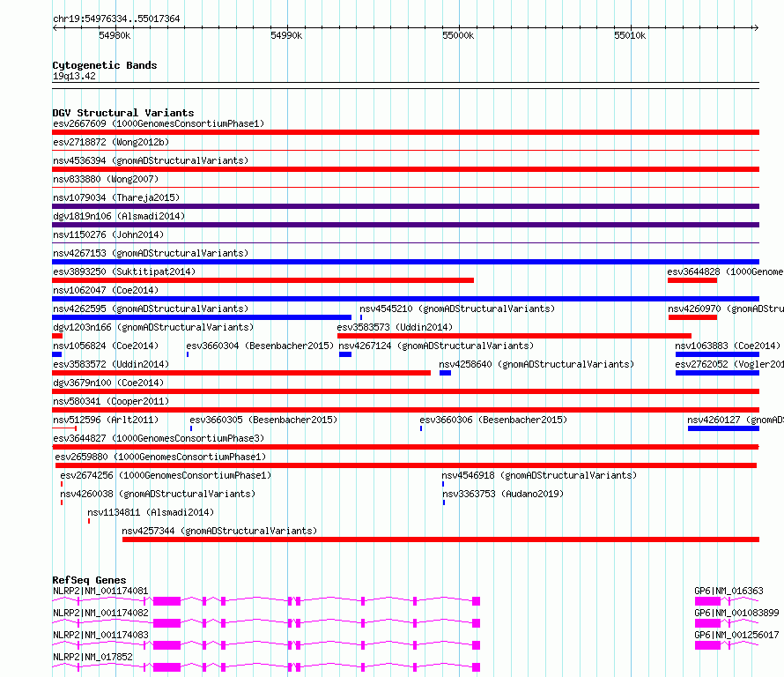Image resolution: width=784 pixels, height=677 pixels.
Task: Click the red bar under esv3893250
Action: pyautogui.click(x=263, y=280)
